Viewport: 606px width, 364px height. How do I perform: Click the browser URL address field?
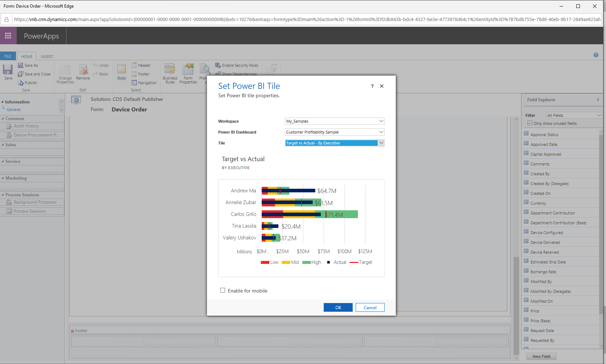[x=307, y=19]
